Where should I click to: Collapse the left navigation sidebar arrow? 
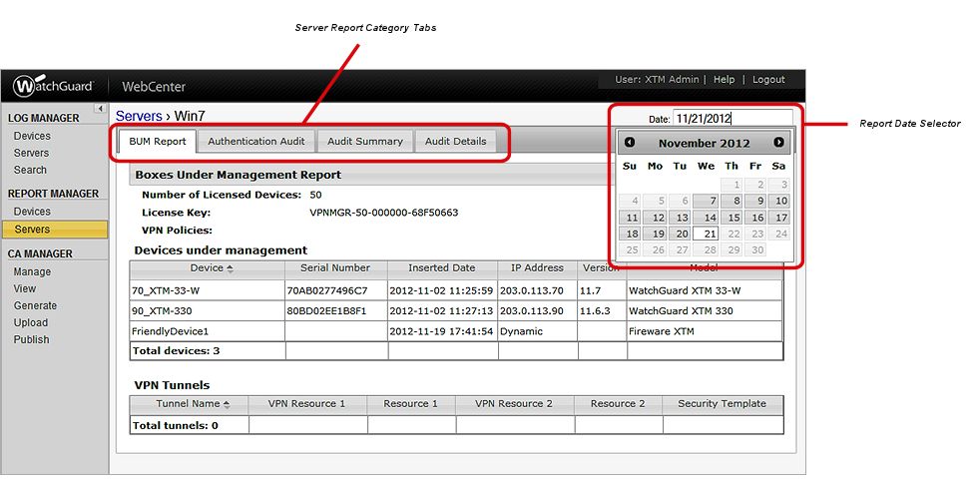(100, 109)
